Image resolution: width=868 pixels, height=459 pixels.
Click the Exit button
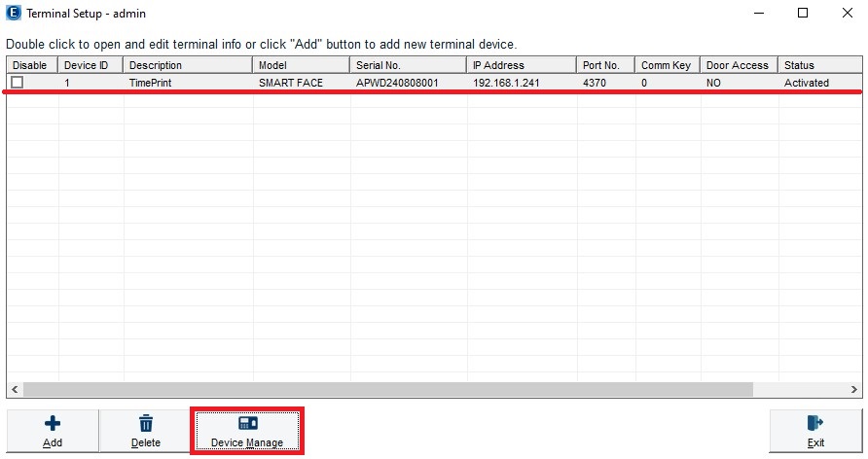[x=815, y=432]
